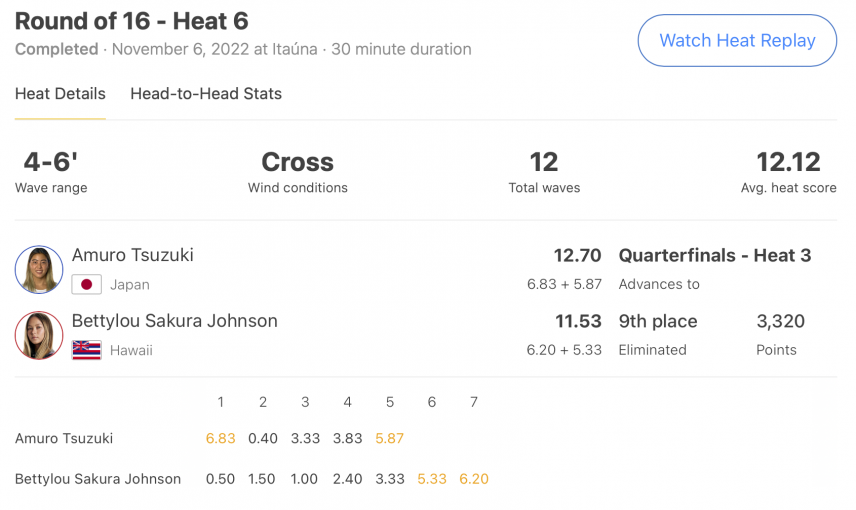This screenshot has width=856, height=510.
Task: Click Amuro's 12.70 heat total
Action: point(577,256)
